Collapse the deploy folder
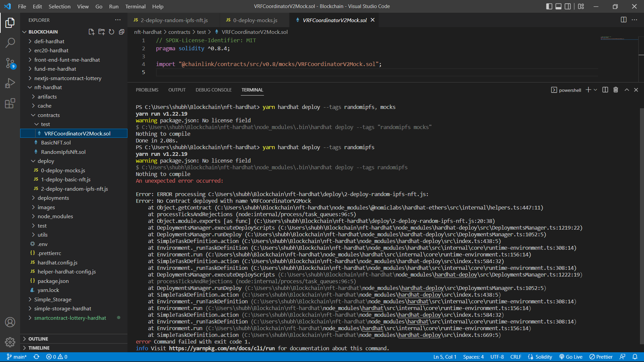644x362 pixels. point(46,161)
